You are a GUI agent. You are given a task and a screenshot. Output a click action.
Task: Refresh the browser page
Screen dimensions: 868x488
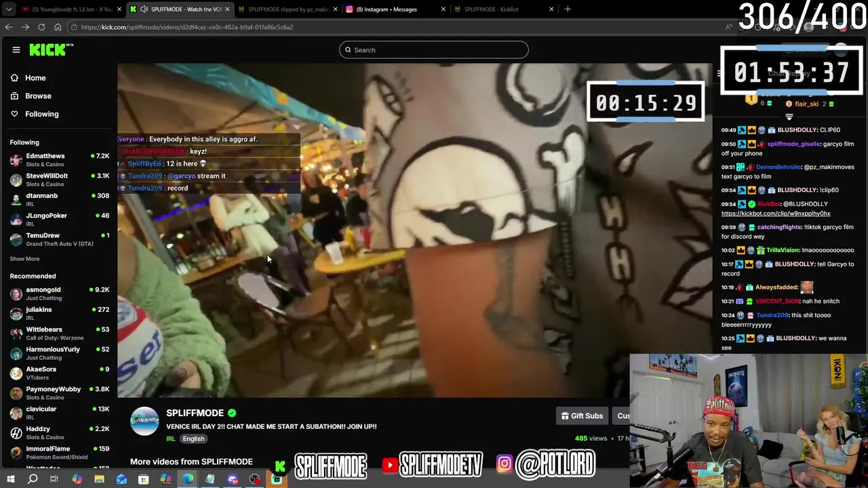coord(41,27)
